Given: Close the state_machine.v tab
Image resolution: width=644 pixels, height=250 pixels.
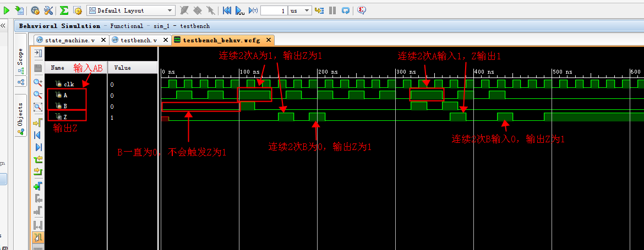Looking at the screenshot, I should pyautogui.click(x=103, y=40).
